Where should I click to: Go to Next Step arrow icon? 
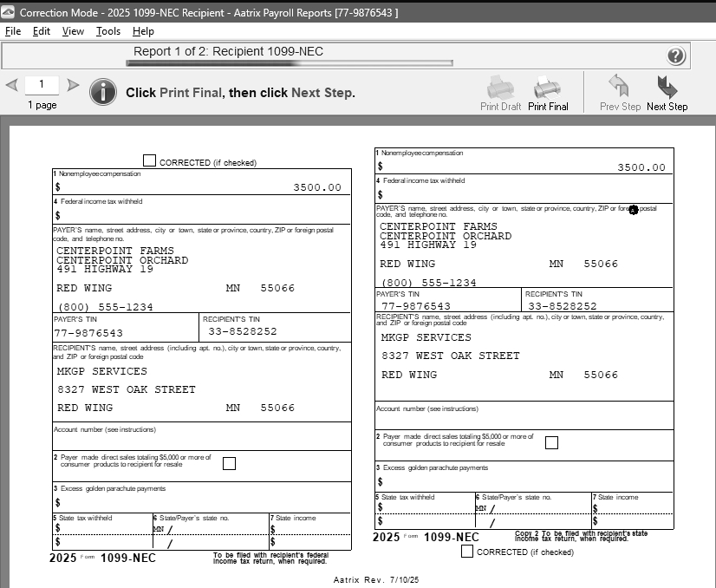point(667,88)
